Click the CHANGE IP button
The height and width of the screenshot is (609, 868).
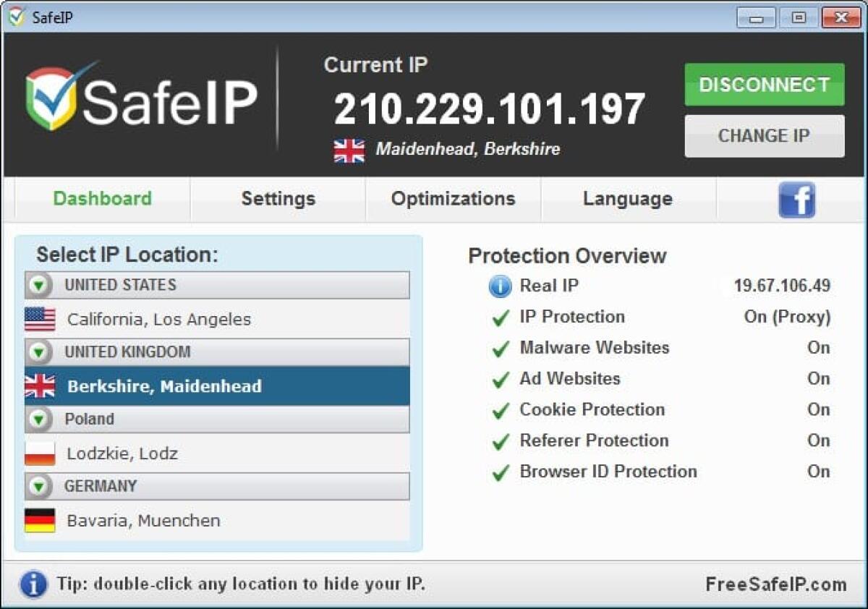tap(763, 136)
